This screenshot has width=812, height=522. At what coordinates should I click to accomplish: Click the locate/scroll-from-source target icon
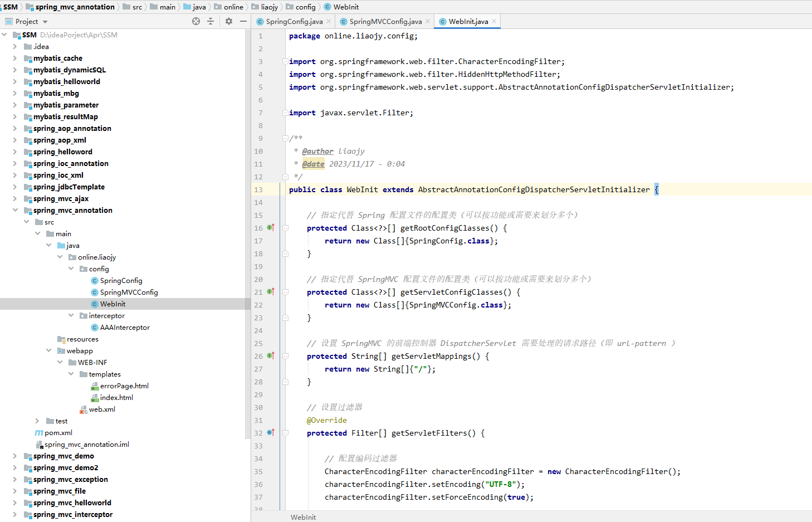coord(196,21)
